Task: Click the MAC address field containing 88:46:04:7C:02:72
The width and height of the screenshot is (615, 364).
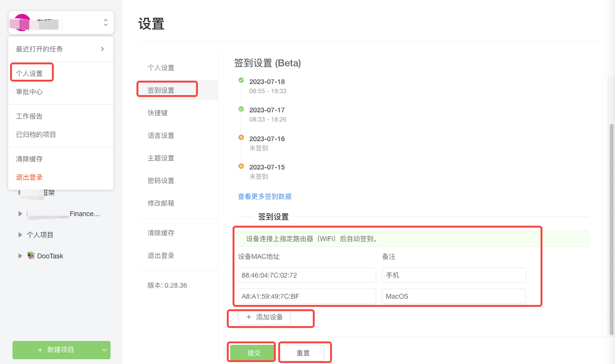Action: [307, 275]
